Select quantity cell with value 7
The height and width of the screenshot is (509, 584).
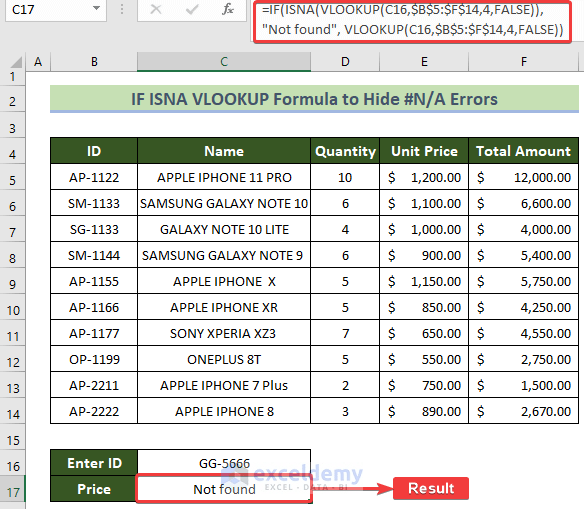coord(345,333)
